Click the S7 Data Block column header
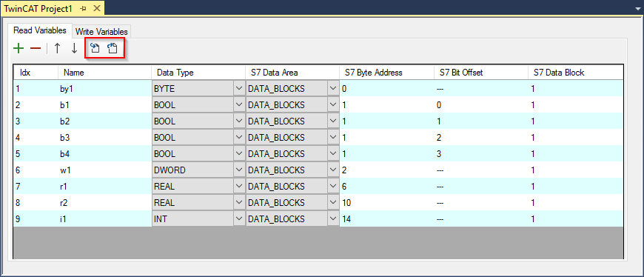644x277 pixels. (575, 73)
